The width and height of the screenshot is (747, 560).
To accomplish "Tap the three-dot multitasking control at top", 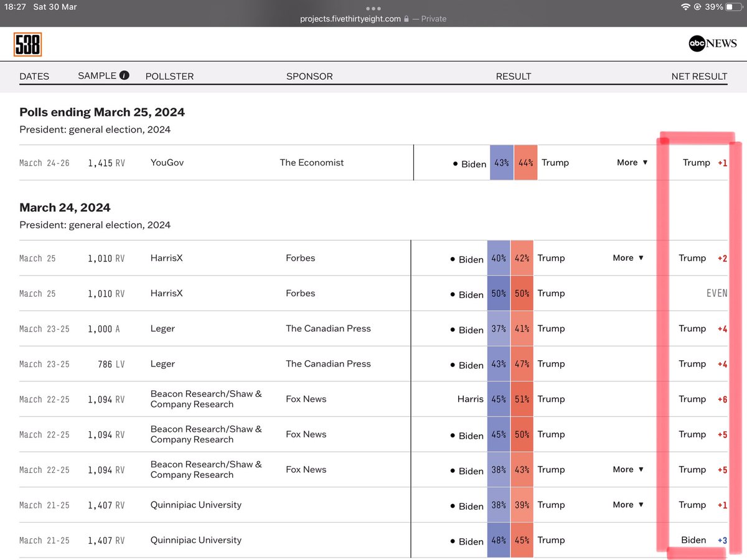I will [x=374, y=9].
